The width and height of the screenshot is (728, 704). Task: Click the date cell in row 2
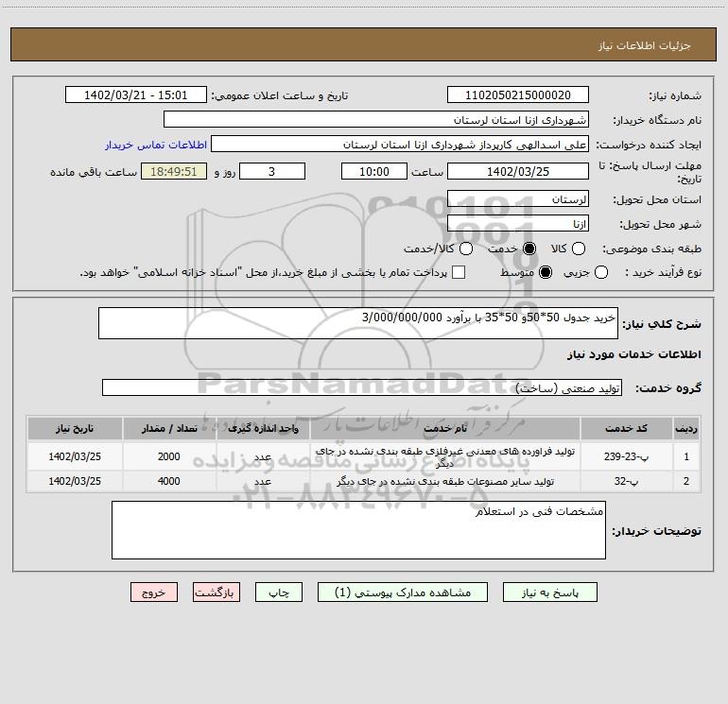75,481
